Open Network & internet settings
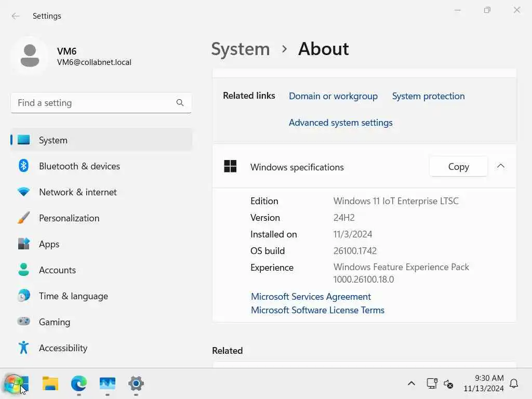Image resolution: width=532 pixels, height=399 pixels. (x=101, y=192)
